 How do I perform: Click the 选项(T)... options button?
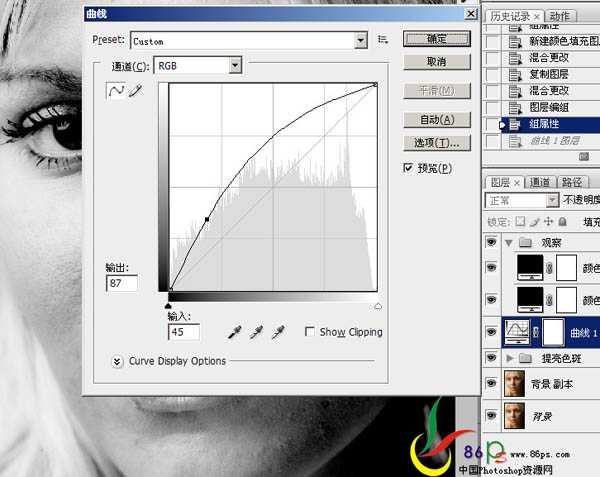(x=437, y=143)
